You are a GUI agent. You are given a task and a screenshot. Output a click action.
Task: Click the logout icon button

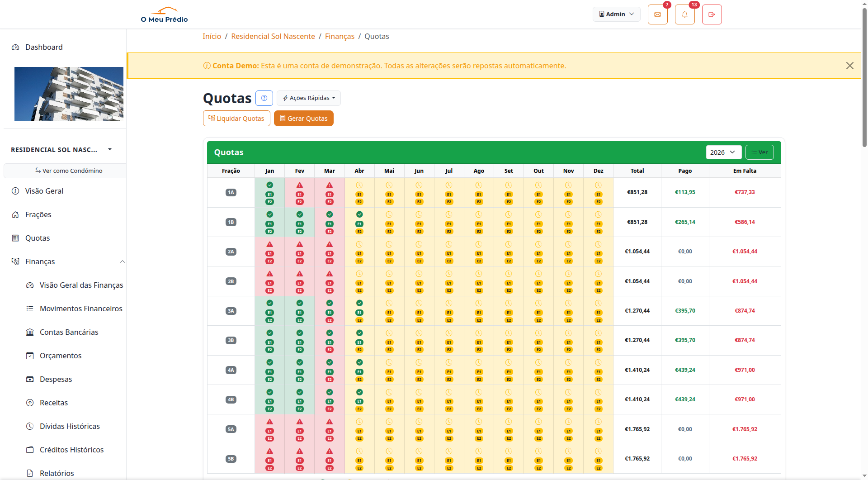(712, 14)
